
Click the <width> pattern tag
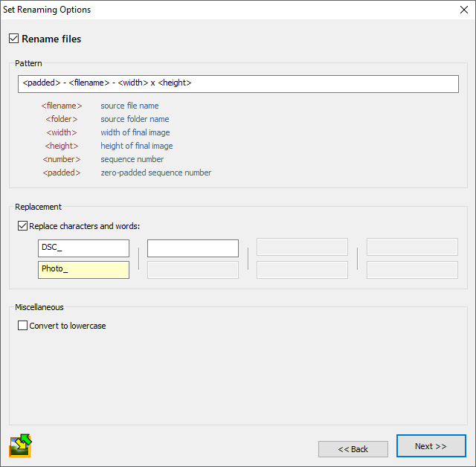coord(62,132)
